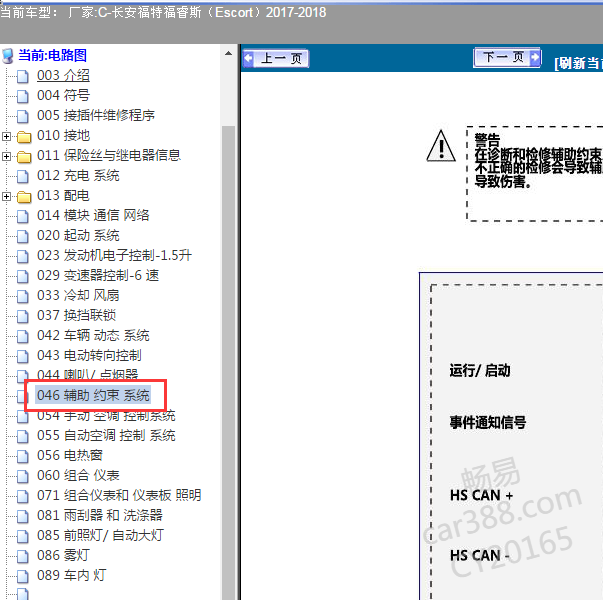
Task: Click the page icon for 012 充电 系统
Action: coord(23,176)
